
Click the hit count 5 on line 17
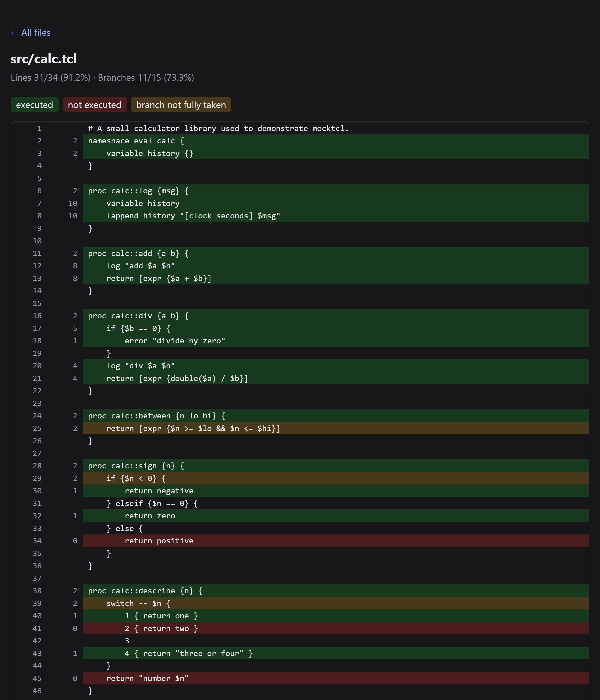tap(75, 328)
